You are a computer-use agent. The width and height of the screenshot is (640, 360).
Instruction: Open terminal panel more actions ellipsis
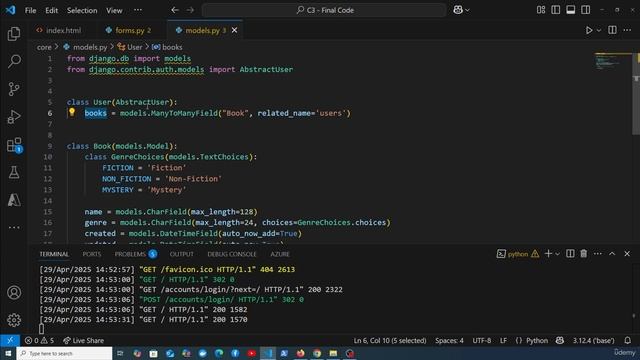tap(598, 254)
